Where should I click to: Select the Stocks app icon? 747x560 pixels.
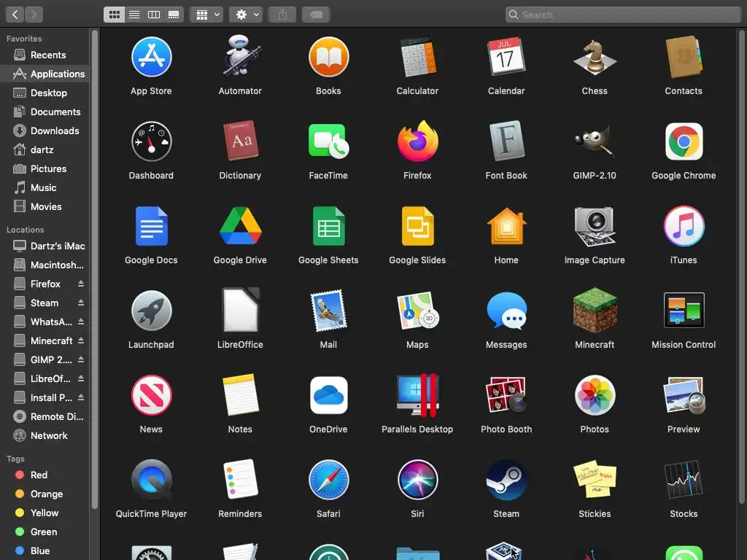coord(683,480)
